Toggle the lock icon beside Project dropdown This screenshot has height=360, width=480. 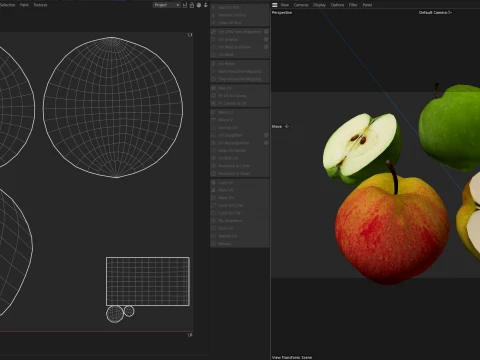click(x=192, y=5)
